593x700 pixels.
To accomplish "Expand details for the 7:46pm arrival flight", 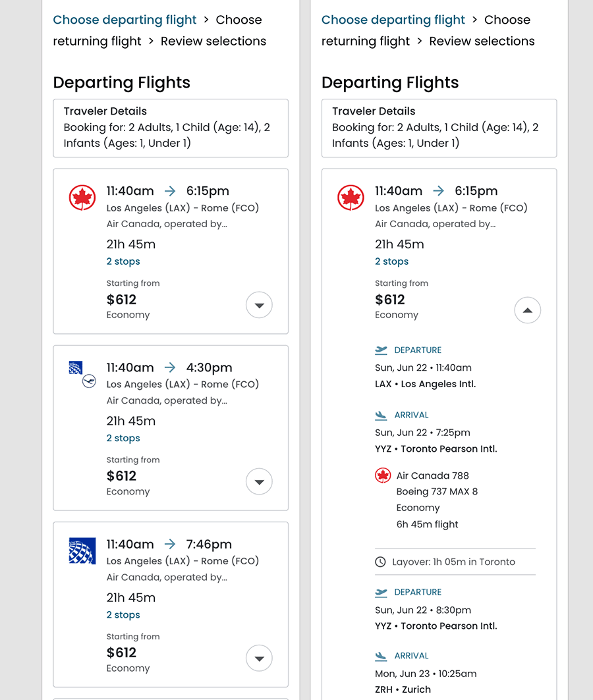I will click(x=259, y=659).
